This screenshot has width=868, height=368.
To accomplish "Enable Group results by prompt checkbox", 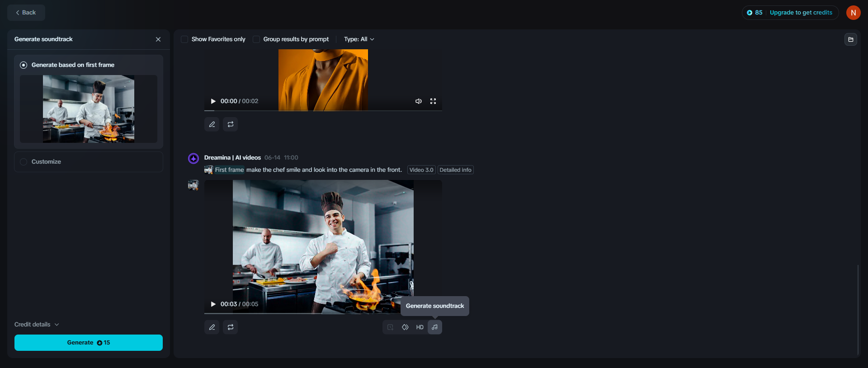I will (x=256, y=39).
